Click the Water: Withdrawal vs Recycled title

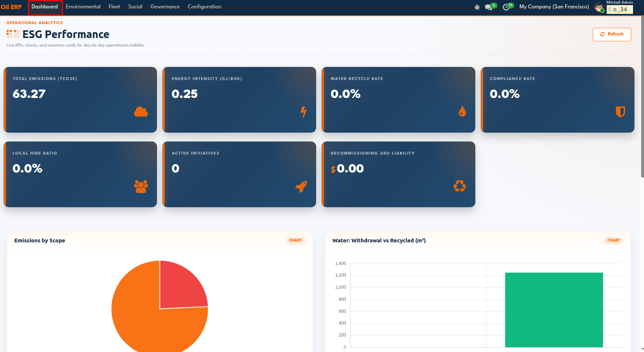pos(379,241)
